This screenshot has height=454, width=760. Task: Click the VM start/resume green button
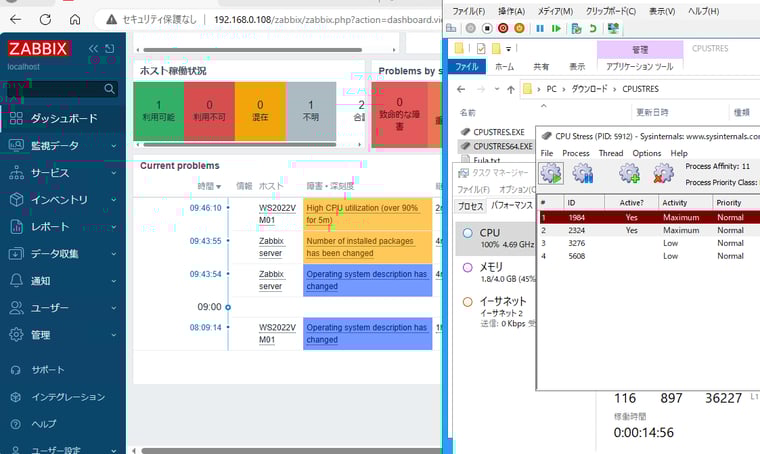point(556,29)
